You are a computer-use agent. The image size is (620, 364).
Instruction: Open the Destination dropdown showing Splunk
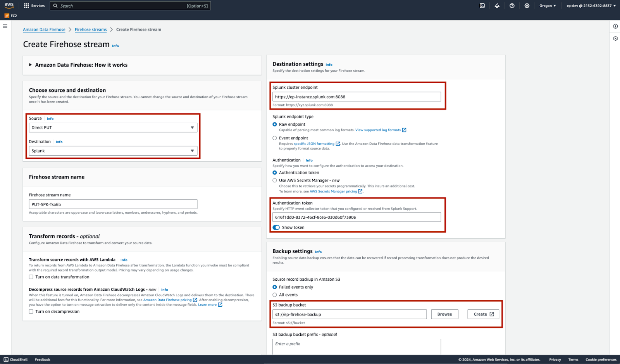click(x=113, y=151)
